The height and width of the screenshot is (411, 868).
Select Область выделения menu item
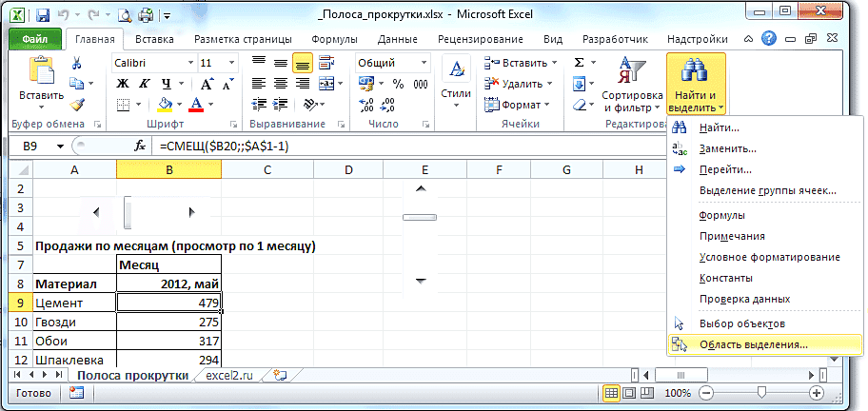[752, 344]
